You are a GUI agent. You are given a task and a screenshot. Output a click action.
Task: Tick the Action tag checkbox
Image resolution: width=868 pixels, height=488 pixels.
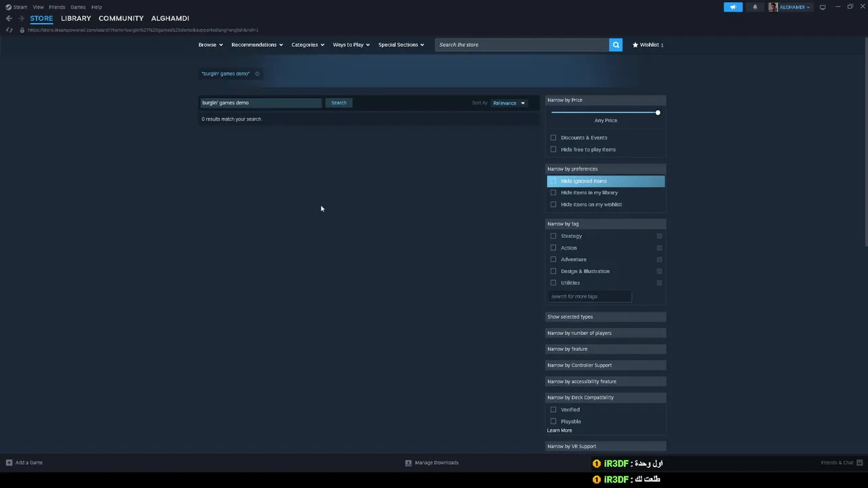553,247
